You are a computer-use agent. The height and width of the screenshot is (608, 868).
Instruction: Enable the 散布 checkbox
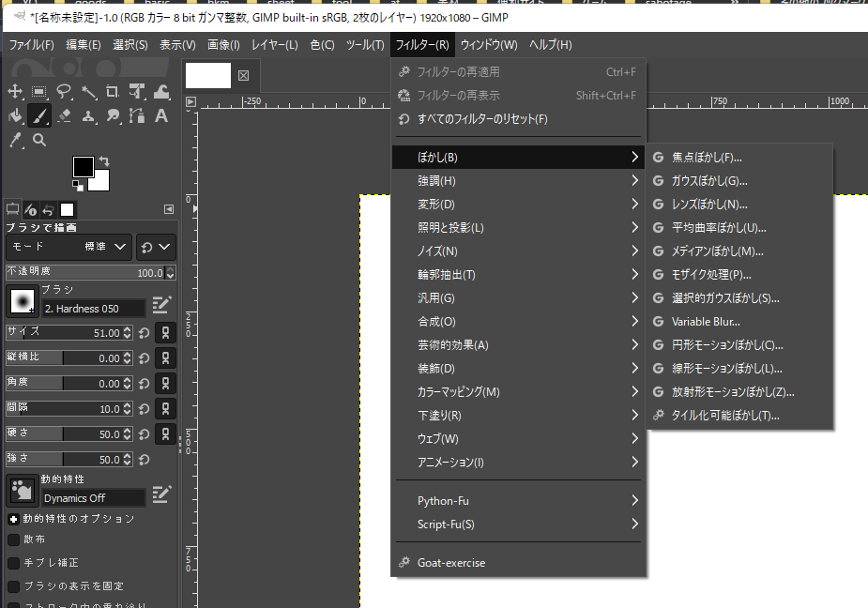coord(14,540)
